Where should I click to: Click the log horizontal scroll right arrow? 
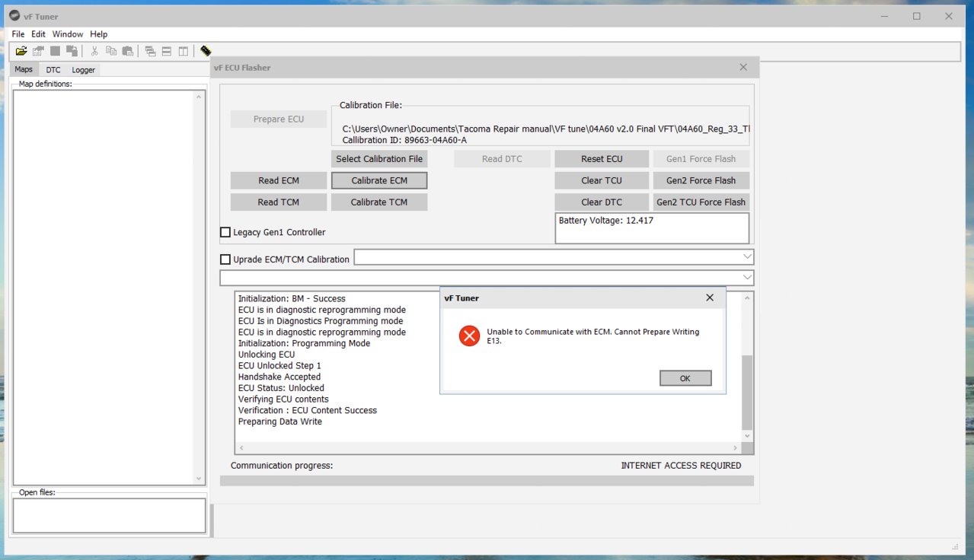[x=736, y=448]
